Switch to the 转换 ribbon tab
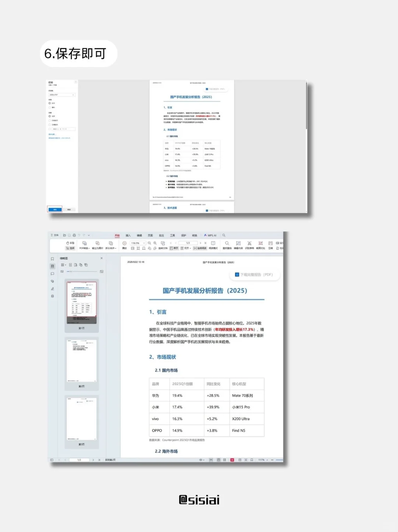398x532 pixels. tap(195, 235)
